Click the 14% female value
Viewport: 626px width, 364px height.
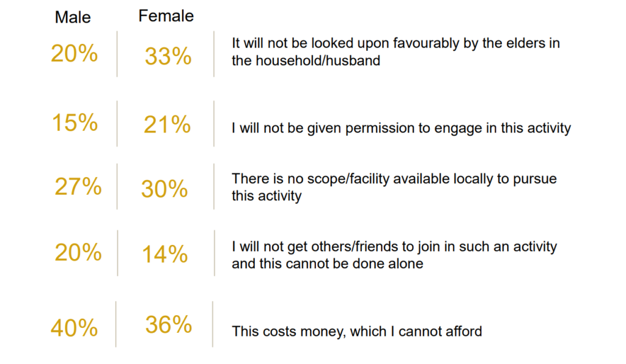(x=165, y=254)
